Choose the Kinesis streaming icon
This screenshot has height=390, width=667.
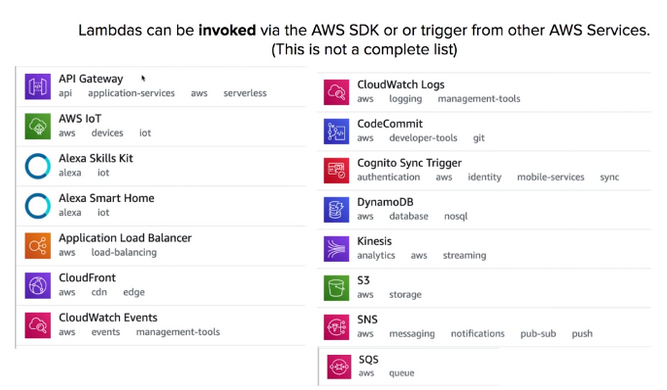pos(336,248)
